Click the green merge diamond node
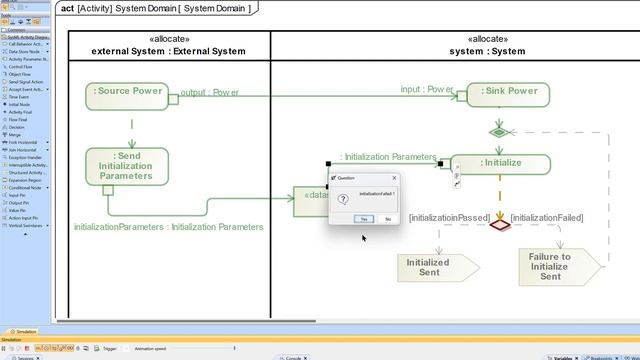 click(x=499, y=132)
